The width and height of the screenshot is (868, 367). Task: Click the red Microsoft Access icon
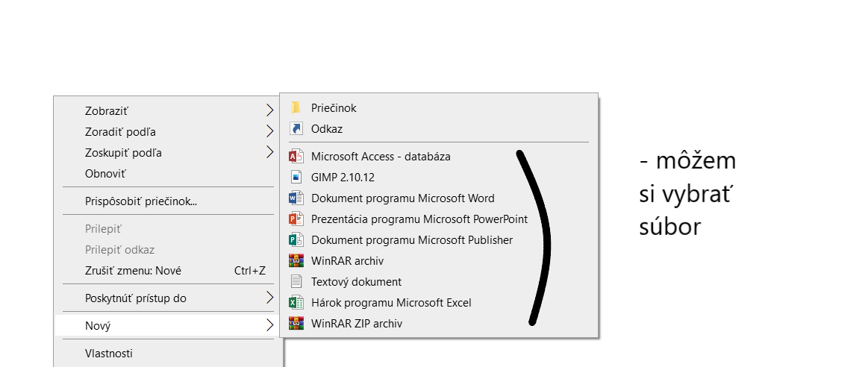(x=296, y=157)
